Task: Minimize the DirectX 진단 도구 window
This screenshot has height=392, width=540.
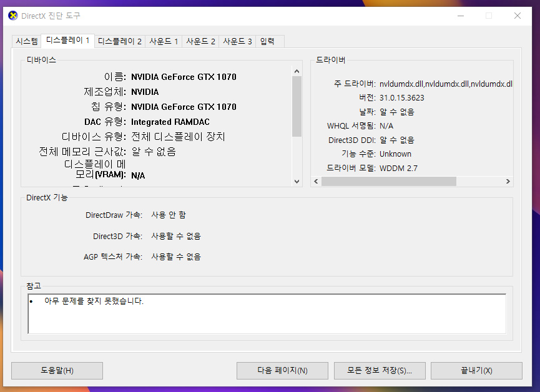Action: [x=461, y=16]
